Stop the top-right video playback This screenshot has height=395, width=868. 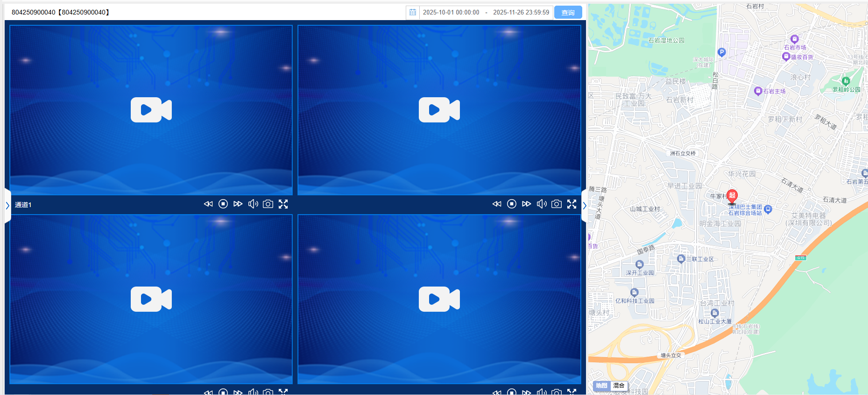[x=512, y=204]
